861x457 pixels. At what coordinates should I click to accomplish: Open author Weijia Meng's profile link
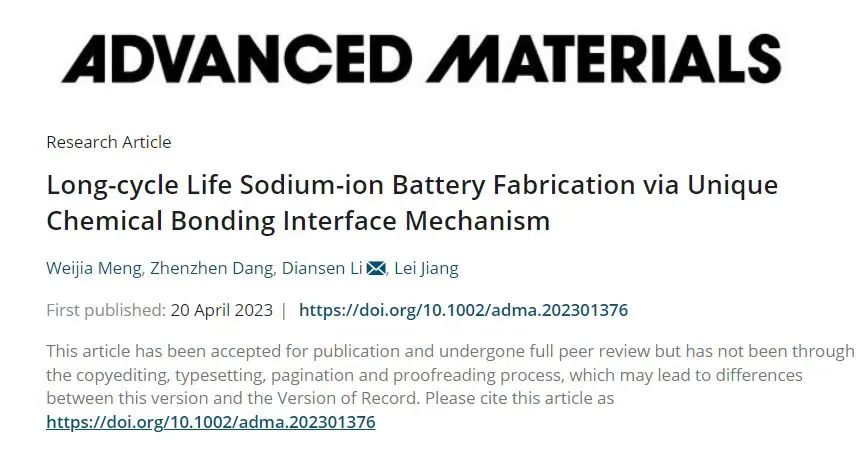(93, 269)
